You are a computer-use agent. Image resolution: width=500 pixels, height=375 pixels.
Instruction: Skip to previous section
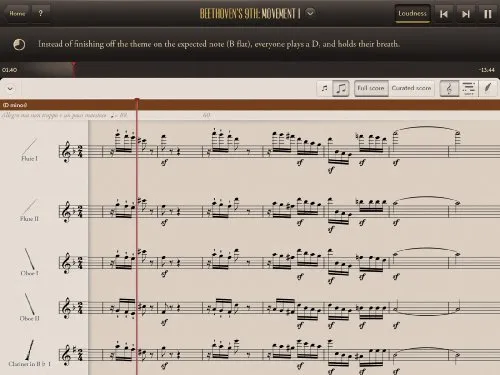(x=444, y=14)
